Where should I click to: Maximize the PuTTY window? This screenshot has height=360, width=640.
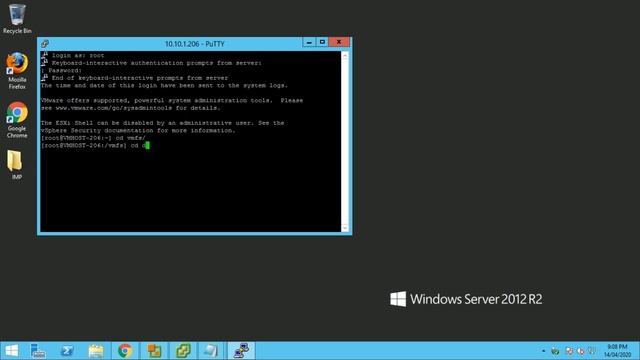322,42
